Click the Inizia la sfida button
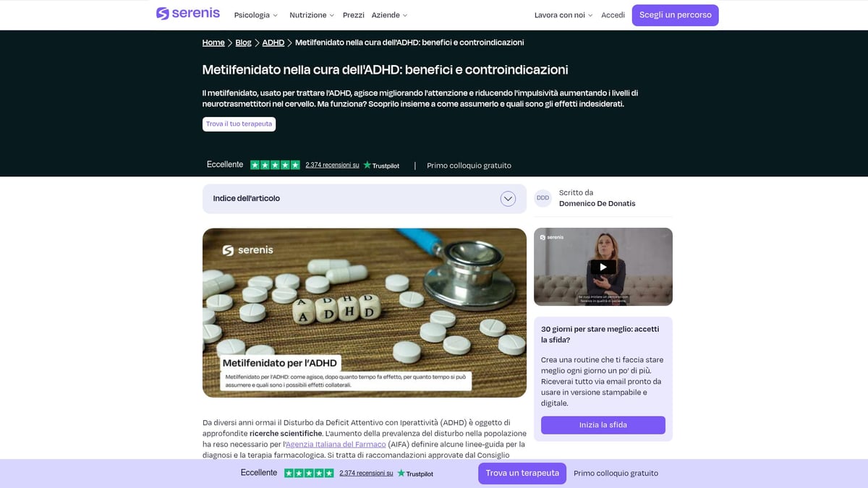The width and height of the screenshot is (868, 488). point(603,425)
